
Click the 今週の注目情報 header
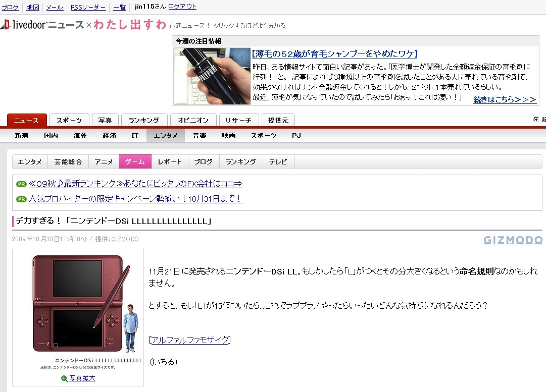click(x=199, y=41)
